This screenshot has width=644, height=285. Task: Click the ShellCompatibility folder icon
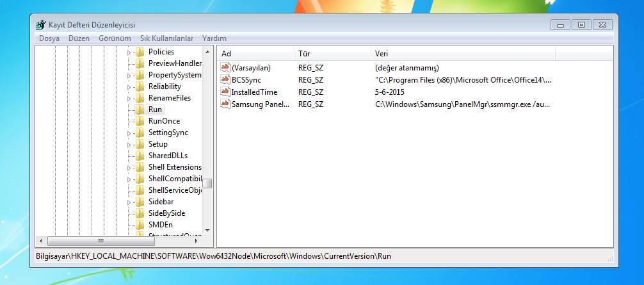coord(140,179)
